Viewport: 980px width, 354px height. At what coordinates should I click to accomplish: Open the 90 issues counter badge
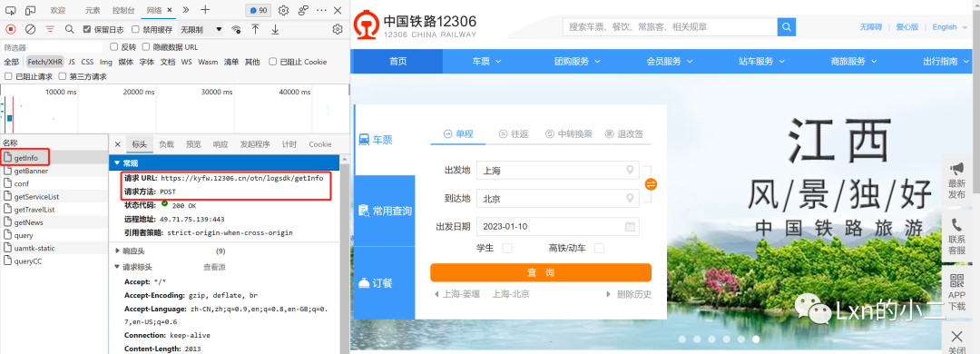[x=258, y=11]
